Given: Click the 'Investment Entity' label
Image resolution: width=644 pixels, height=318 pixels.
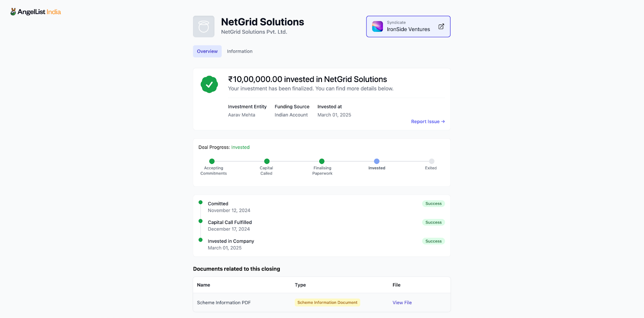Looking at the screenshot, I should tap(247, 107).
